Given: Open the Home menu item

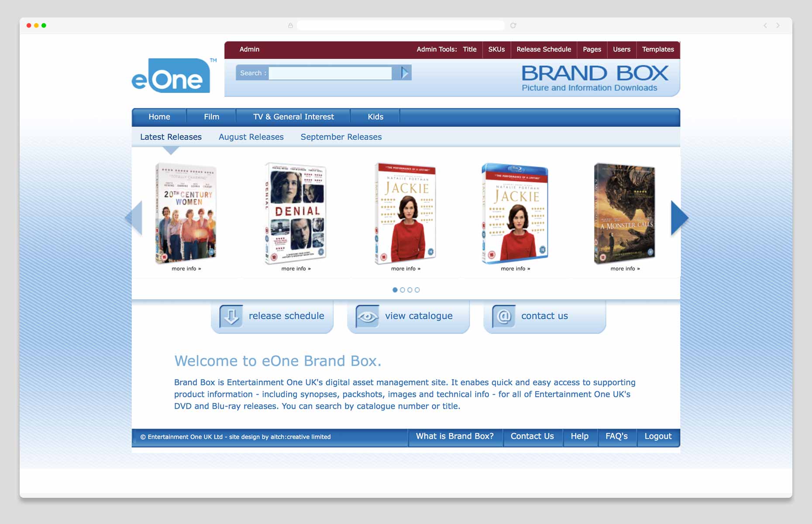Looking at the screenshot, I should click(x=159, y=117).
